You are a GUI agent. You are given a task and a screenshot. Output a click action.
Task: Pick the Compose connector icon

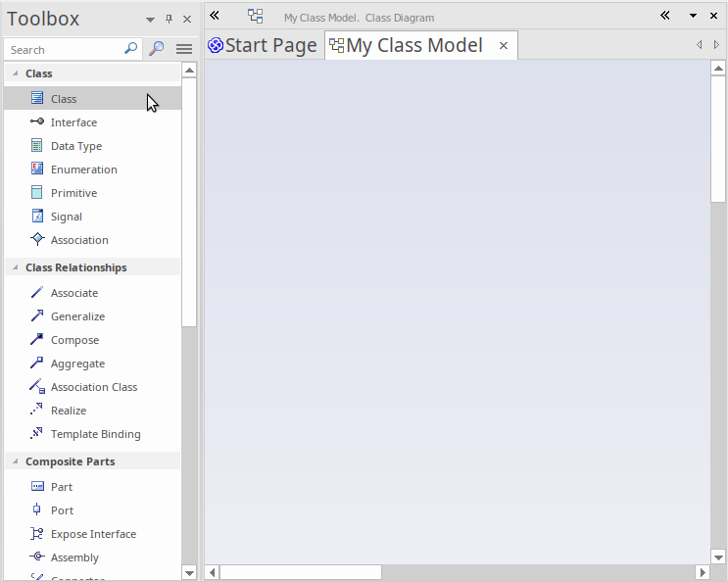point(37,340)
